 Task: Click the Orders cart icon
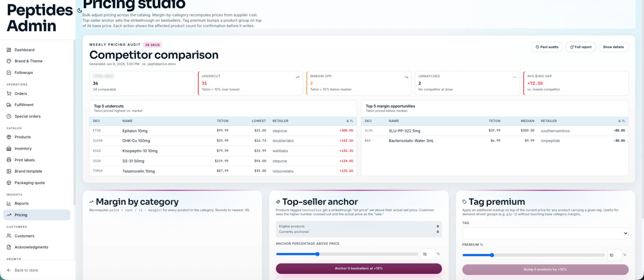(9, 94)
